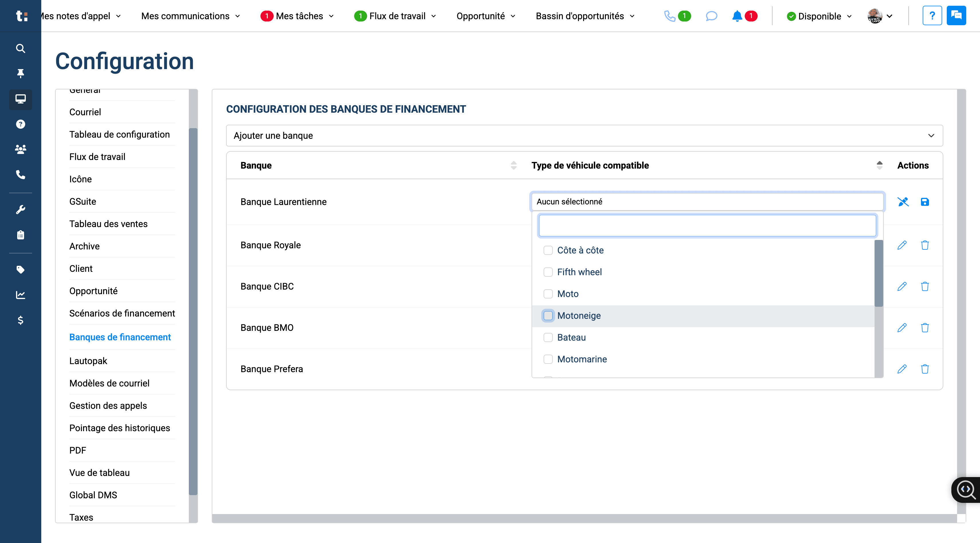Edit the Banque BMO row

[902, 328]
